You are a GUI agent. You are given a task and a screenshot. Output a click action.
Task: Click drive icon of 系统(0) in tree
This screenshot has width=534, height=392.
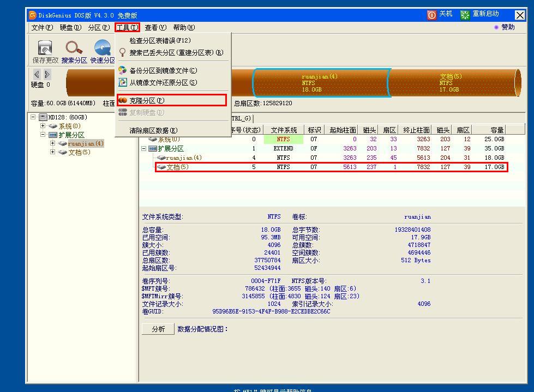pyautogui.click(x=53, y=126)
